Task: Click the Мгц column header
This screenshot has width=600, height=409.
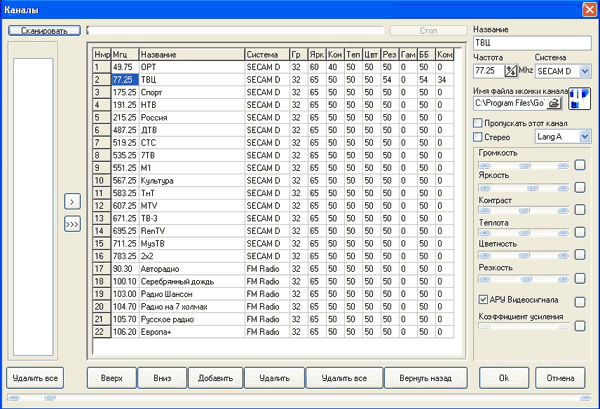Action: (125, 54)
